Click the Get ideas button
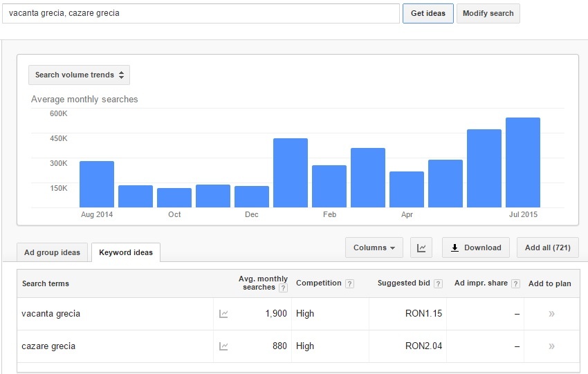 click(x=428, y=14)
